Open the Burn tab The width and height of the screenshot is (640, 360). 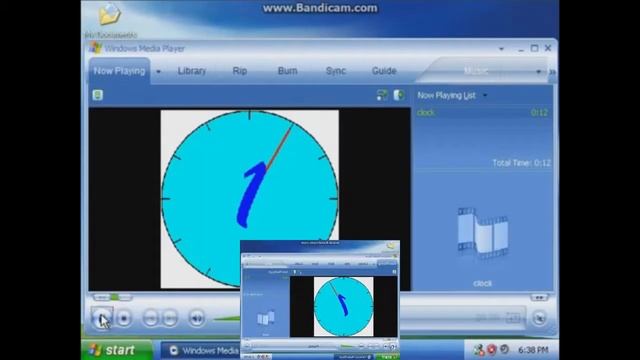click(x=287, y=71)
